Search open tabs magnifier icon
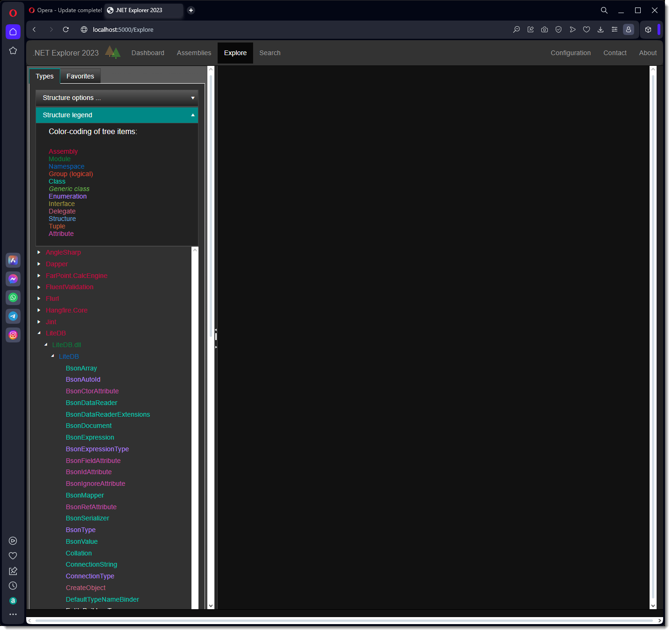The image size is (672, 633). [604, 10]
